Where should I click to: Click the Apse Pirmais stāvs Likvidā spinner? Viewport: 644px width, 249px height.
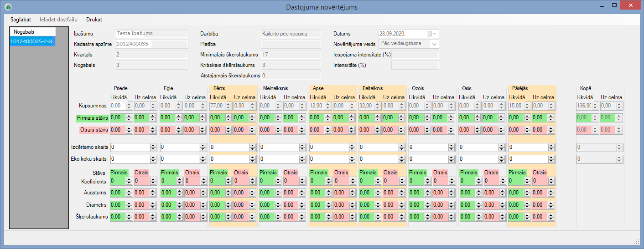(x=317, y=117)
